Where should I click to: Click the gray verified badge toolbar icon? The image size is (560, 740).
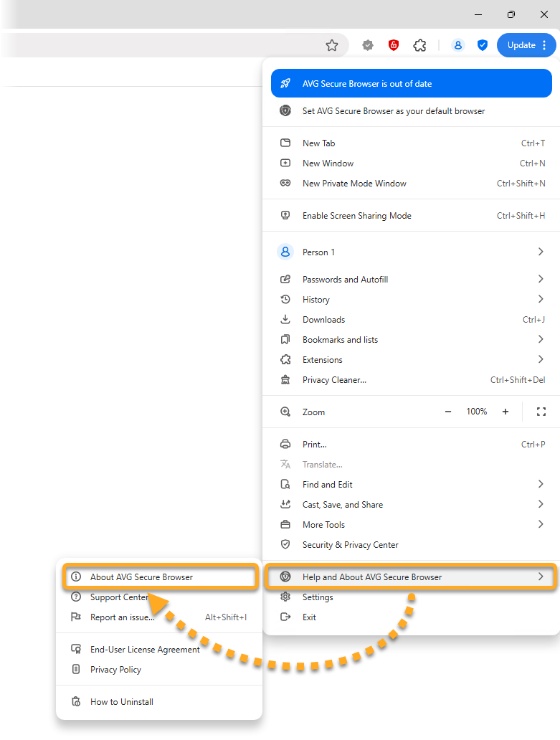[368, 45]
